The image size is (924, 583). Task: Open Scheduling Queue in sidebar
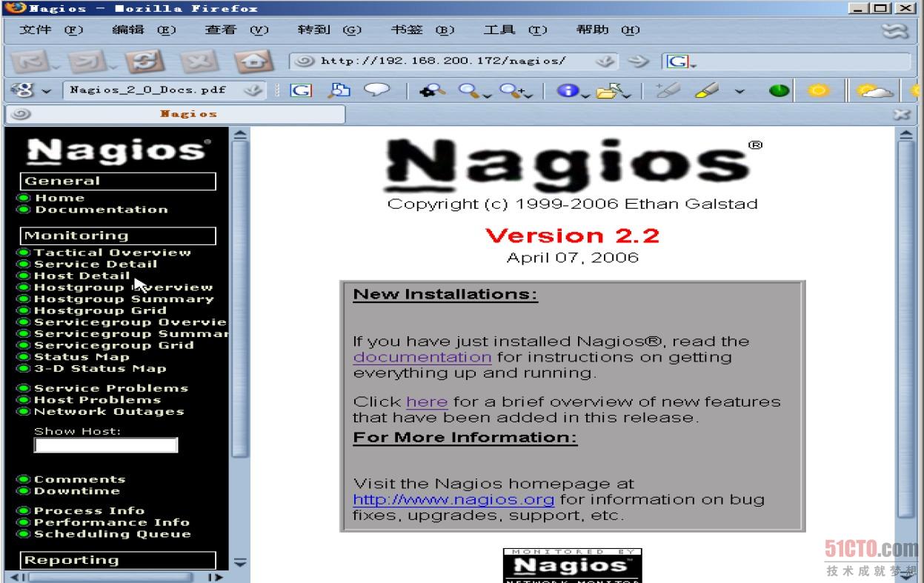tap(113, 534)
